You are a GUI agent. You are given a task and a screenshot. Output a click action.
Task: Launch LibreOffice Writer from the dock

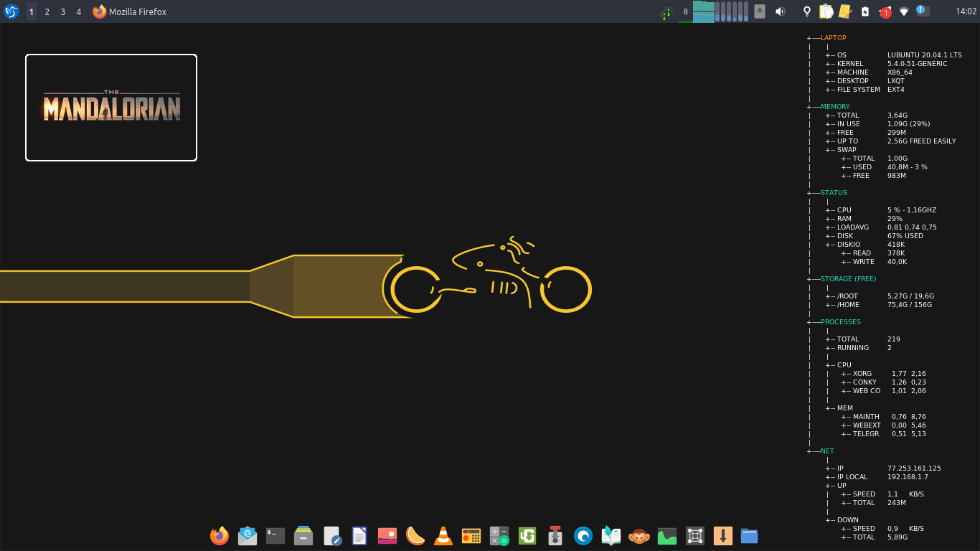tap(359, 536)
